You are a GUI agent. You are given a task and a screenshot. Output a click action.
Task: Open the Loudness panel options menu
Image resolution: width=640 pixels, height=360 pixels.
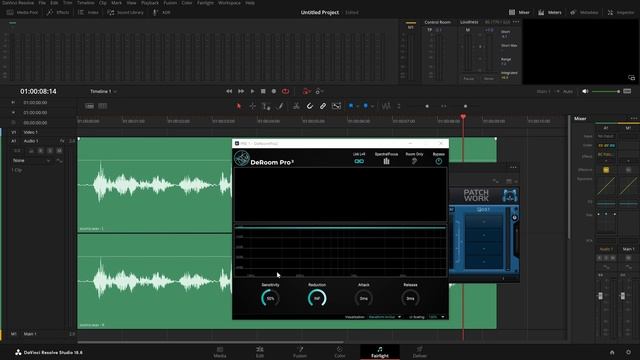click(x=516, y=22)
